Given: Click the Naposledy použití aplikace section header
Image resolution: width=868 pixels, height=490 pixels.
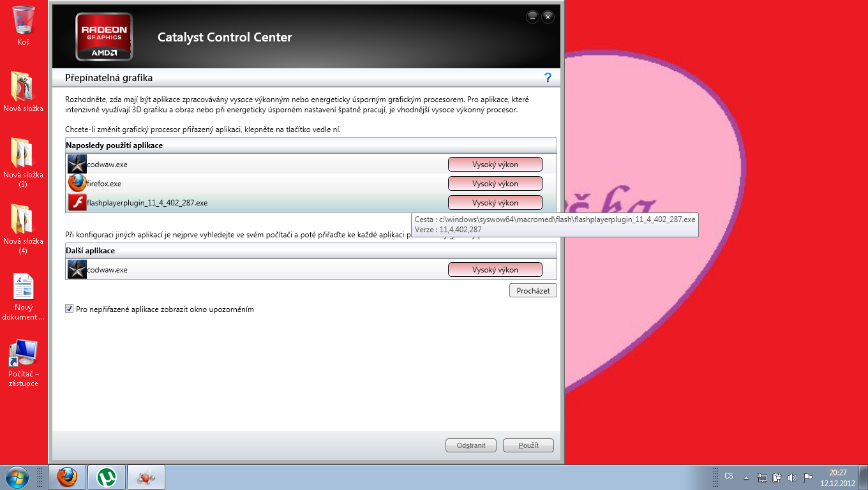Looking at the screenshot, I should pos(311,145).
